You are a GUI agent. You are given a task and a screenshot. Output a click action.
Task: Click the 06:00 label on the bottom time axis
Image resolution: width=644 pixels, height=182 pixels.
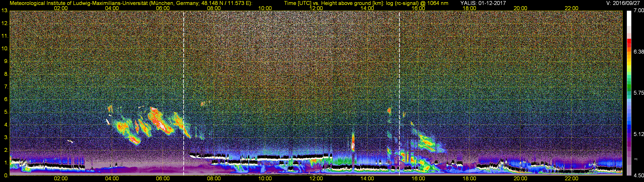[163, 179]
